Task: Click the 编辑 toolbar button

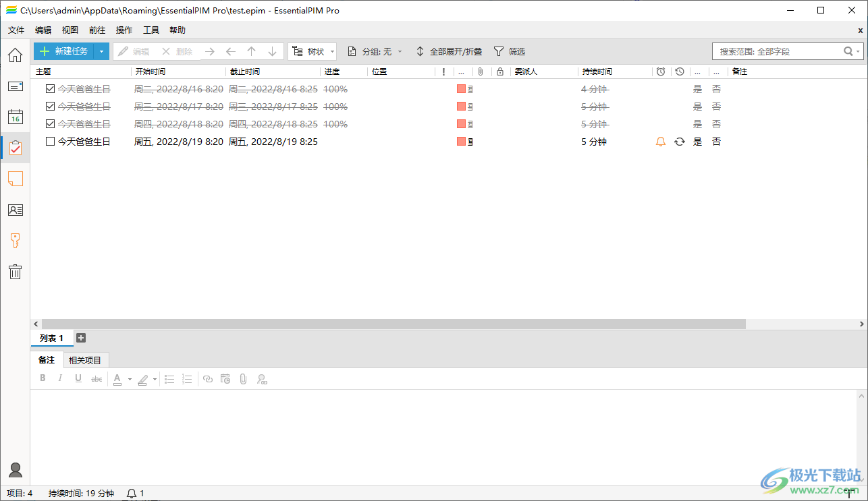Action: pyautogui.click(x=134, y=51)
